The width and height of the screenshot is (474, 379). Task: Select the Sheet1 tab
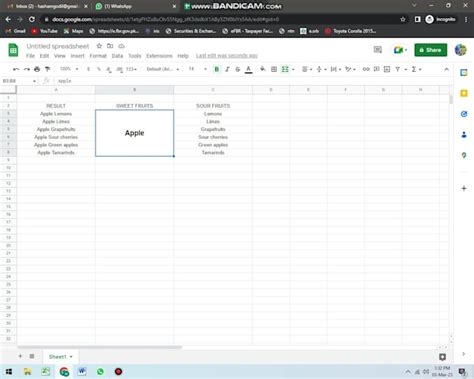(60, 357)
